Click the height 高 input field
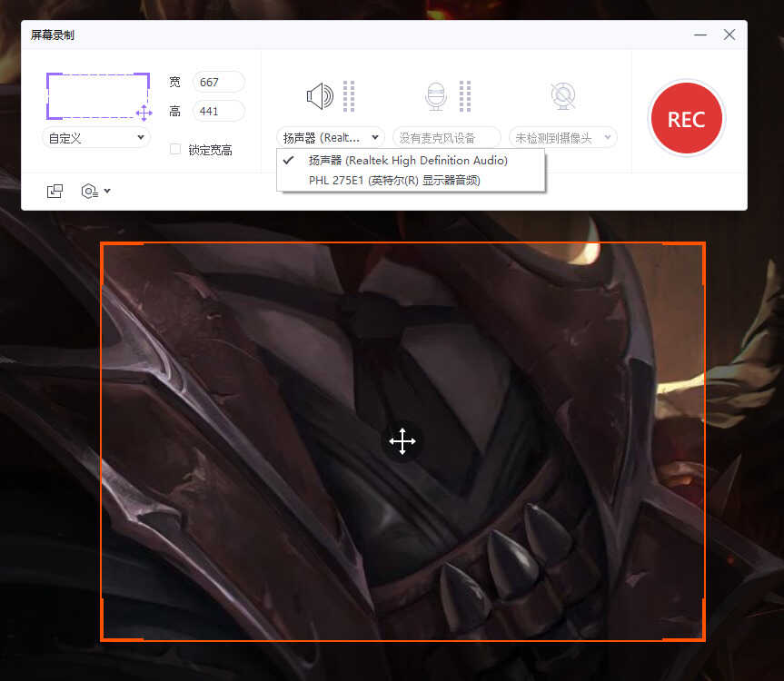This screenshot has height=681, width=784. click(219, 111)
